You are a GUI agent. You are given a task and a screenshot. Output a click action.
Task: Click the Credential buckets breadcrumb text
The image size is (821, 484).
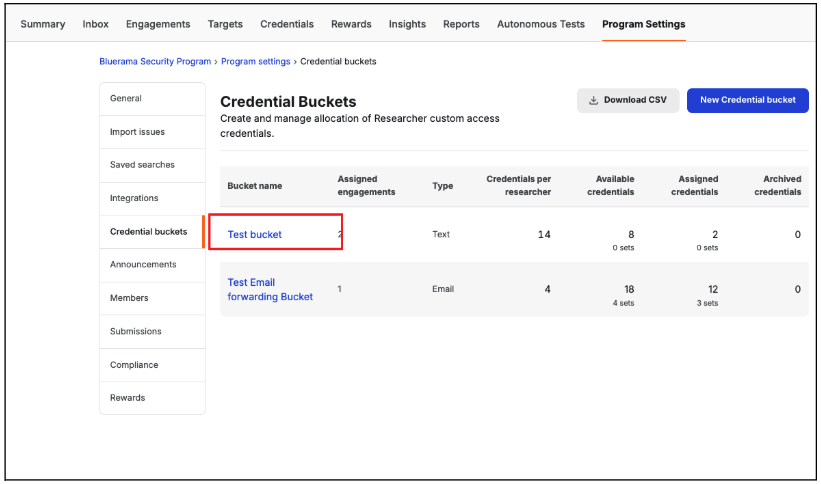(338, 61)
